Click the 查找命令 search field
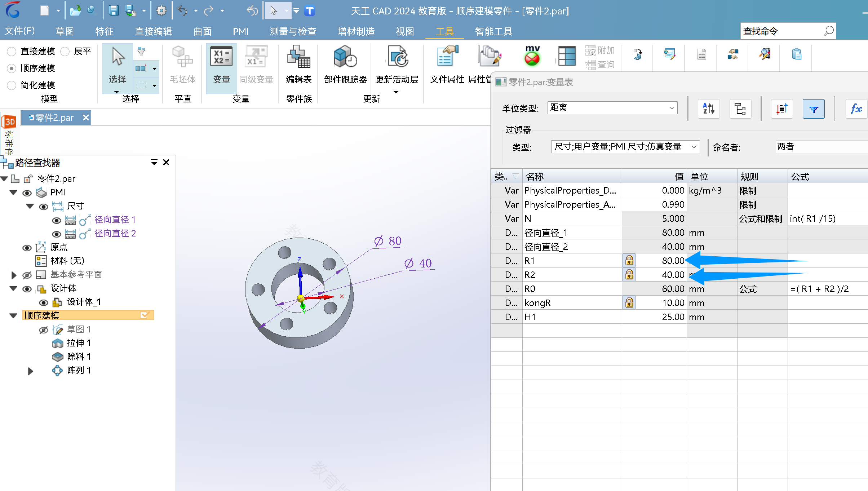The height and width of the screenshot is (491, 868). (788, 31)
